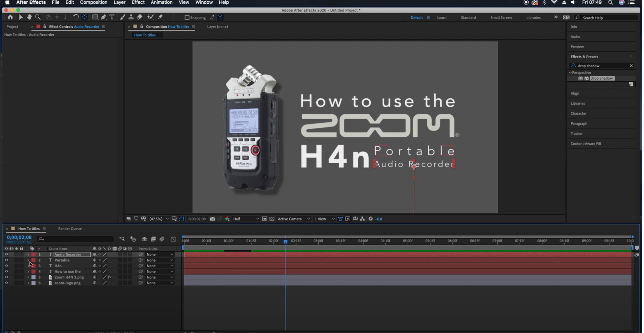
Task: Pick the Zoom magnifier tool
Action: click(38, 17)
